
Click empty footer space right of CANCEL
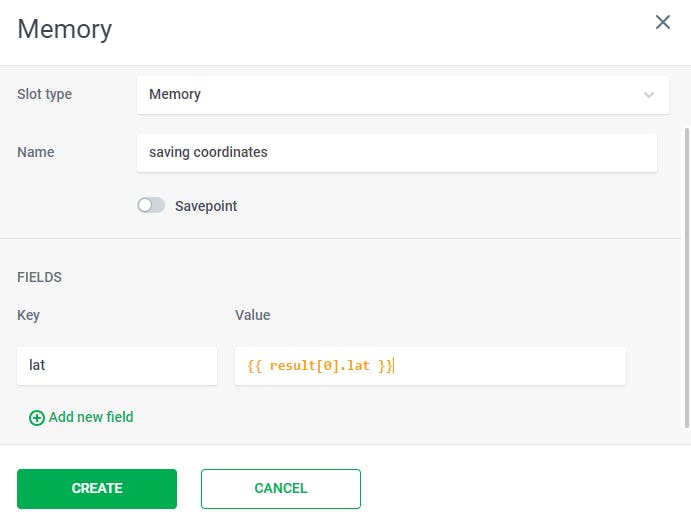pyautogui.click(x=520, y=489)
